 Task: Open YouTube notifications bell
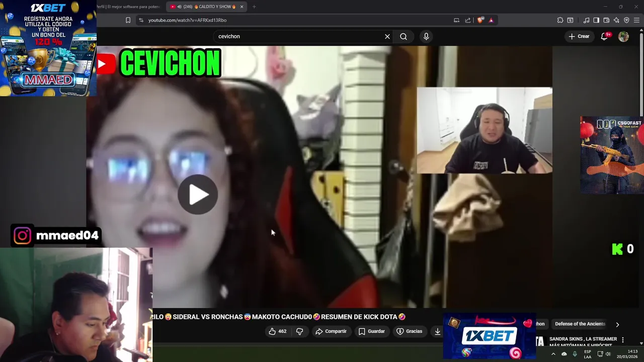click(605, 36)
